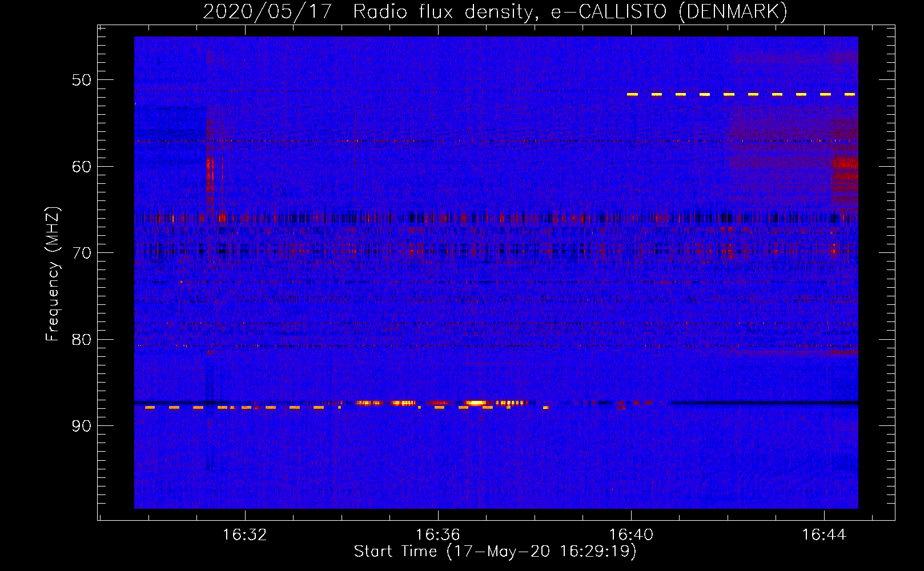The image size is (924, 571).
Task: Click the 90 frequency tick label
Action: point(82,426)
